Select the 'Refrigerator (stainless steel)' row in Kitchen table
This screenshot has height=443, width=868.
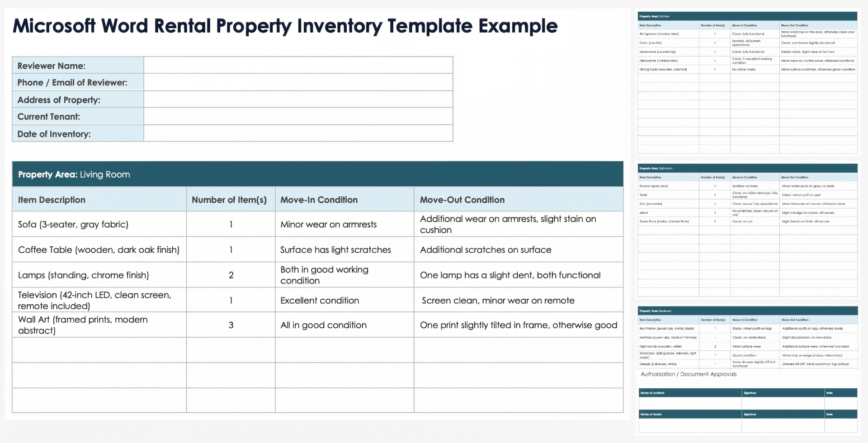pyautogui.click(x=747, y=34)
